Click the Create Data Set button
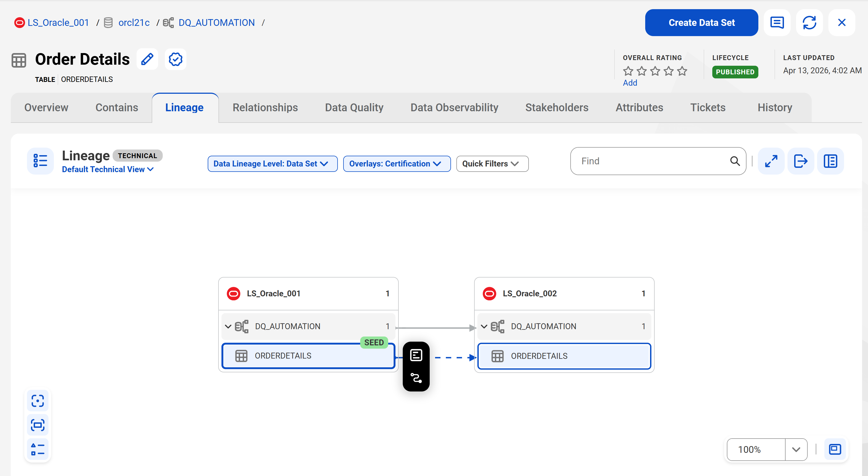The width and height of the screenshot is (868, 476). tap(702, 23)
